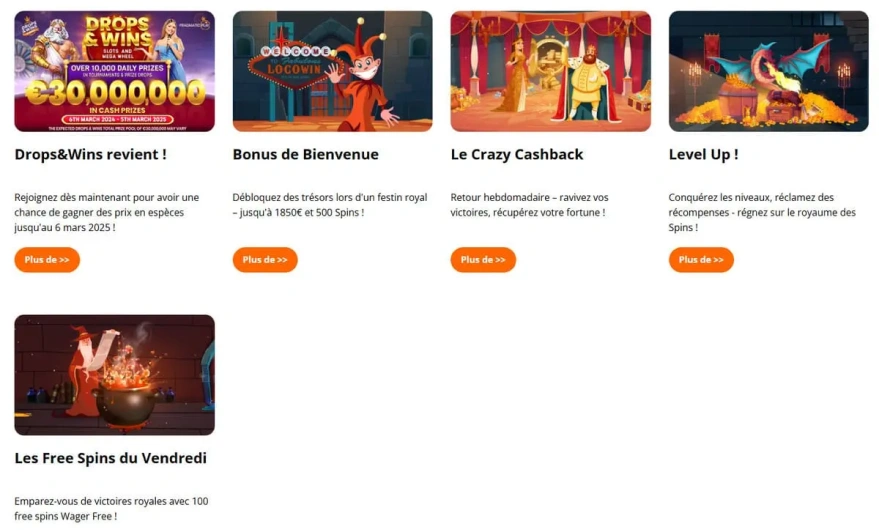This screenshot has width=879, height=530.
Task: Click the Locowin jester welcome image
Action: tap(332, 71)
